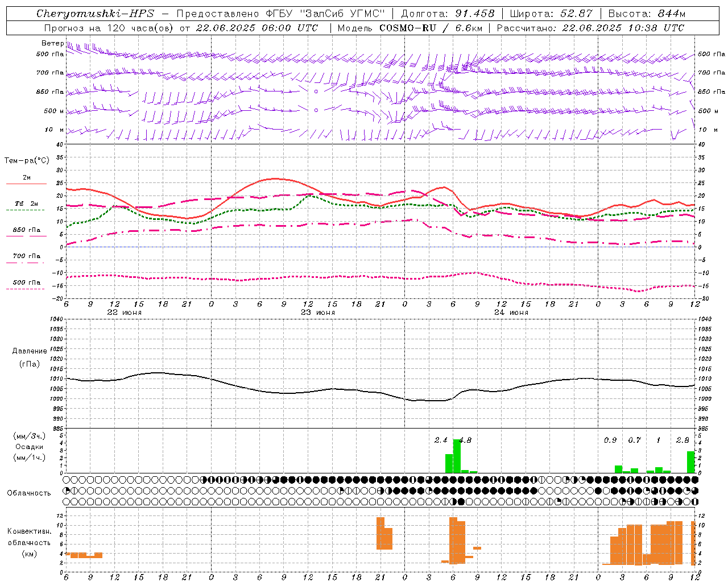Screen dimensions: 728x582
Task: Click the Долгота: 91.458 header field
Action: [x=448, y=14]
